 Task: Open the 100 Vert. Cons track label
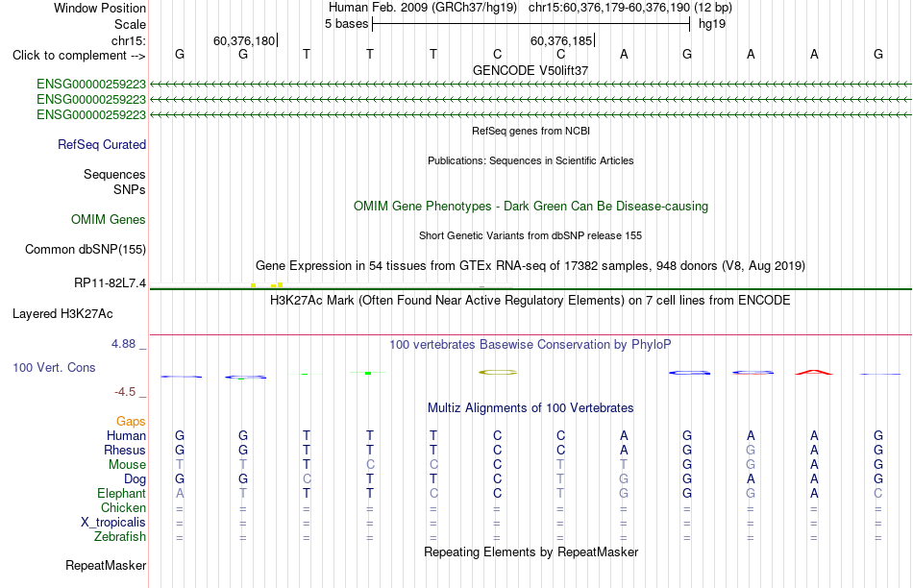(x=54, y=367)
